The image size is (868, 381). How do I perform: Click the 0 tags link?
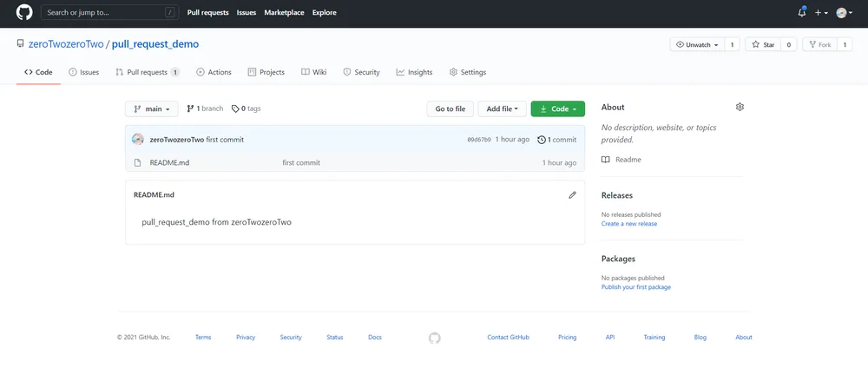[x=246, y=108]
